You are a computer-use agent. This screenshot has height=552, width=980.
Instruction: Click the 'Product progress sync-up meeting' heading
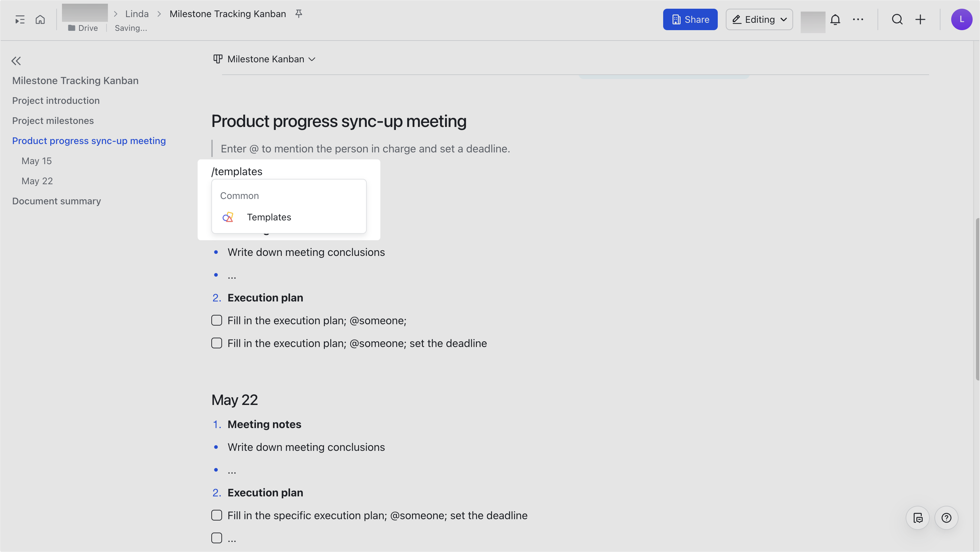coord(339,121)
